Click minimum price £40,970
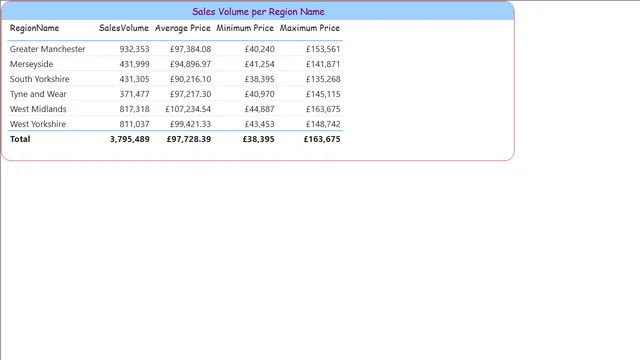640x360 pixels. point(260,94)
